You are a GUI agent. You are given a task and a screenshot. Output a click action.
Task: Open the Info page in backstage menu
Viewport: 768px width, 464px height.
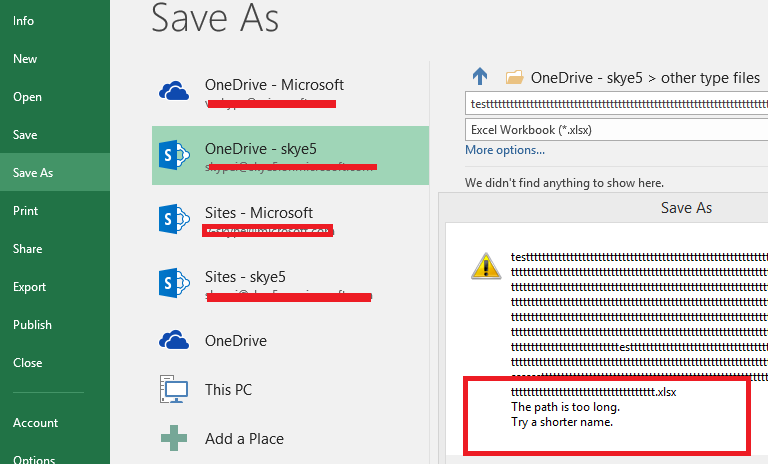[x=24, y=21]
